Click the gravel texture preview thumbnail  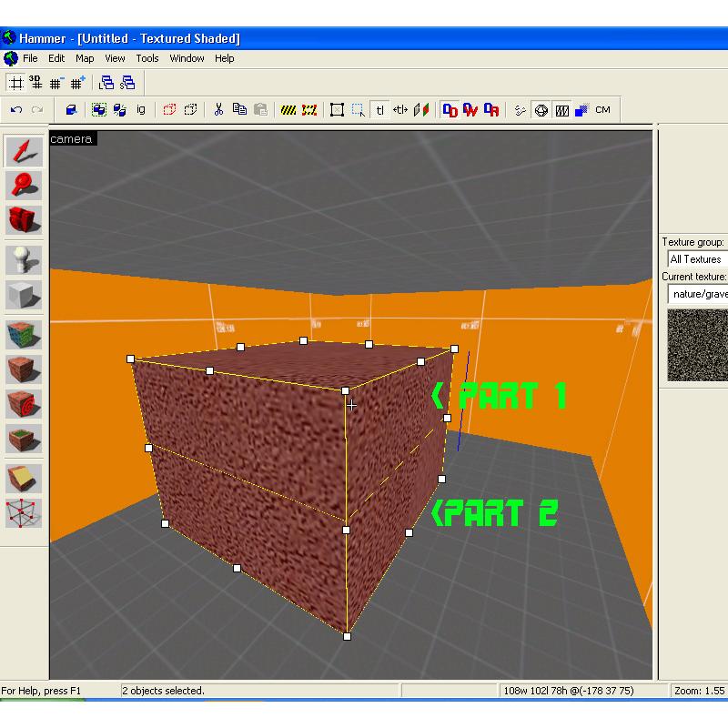tap(698, 345)
